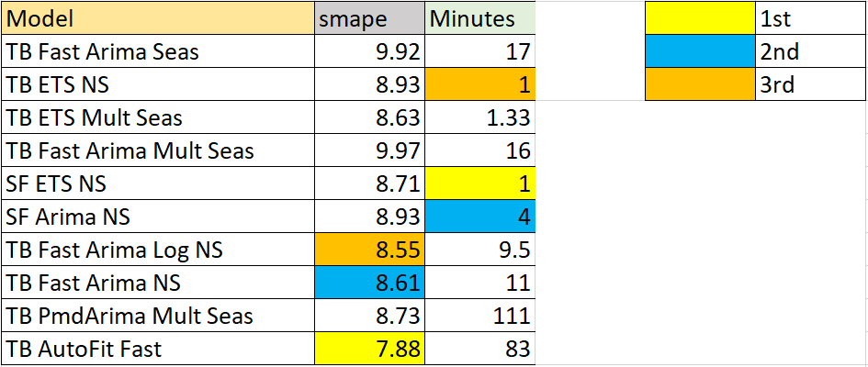Select the SF Arima NS cell
Screen dimensions: 868x367
click(158, 217)
